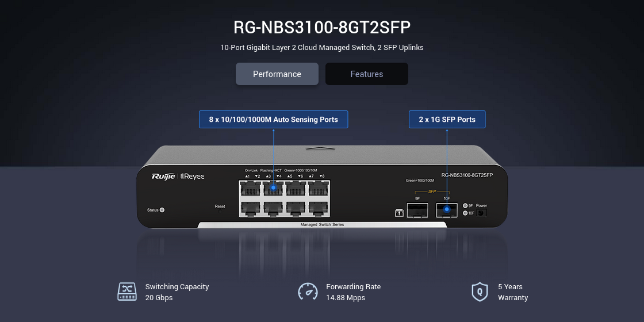Switch to the Performance tab
The image size is (644, 322).
click(x=277, y=74)
